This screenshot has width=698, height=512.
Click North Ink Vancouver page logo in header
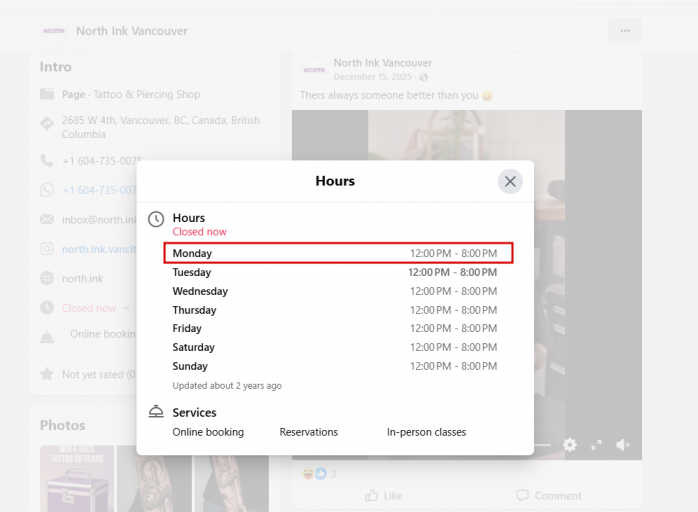pyautogui.click(x=54, y=31)
